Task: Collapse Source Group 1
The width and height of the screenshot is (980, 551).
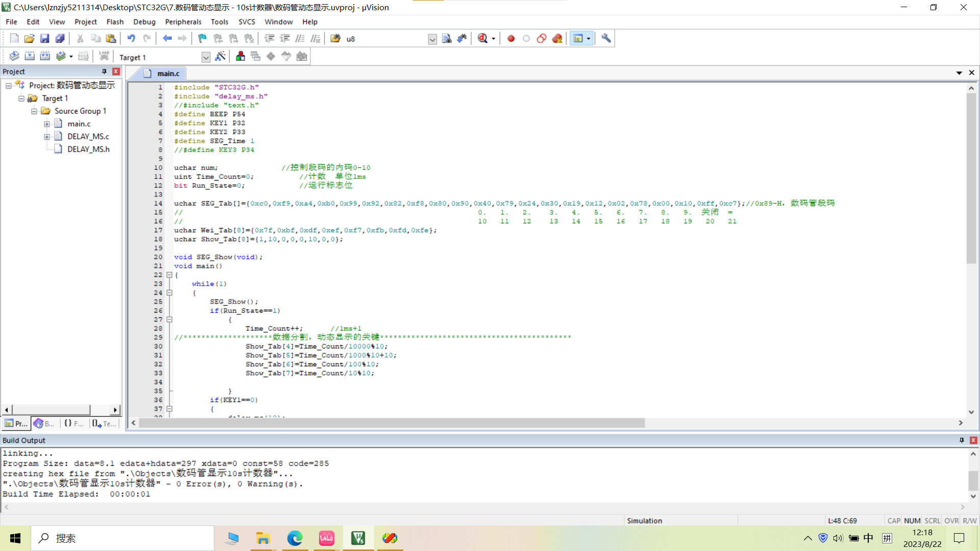Action: pyautogui.click(x=34, y=111)
